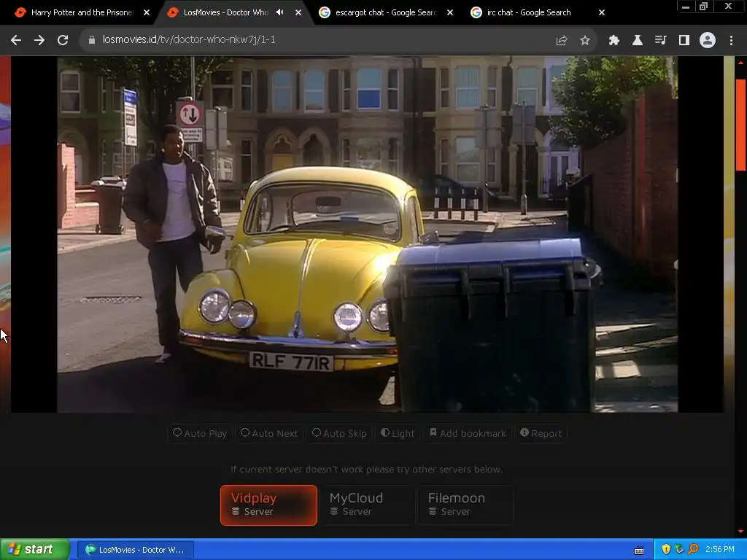
Task: Open the Windows Start menu
Action: [x=34, y=550]
